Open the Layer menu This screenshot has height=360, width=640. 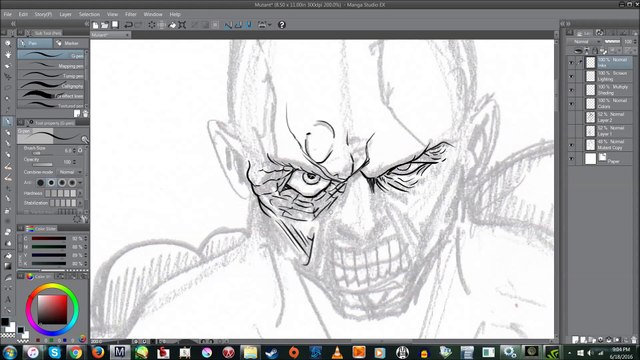(65, 14)
